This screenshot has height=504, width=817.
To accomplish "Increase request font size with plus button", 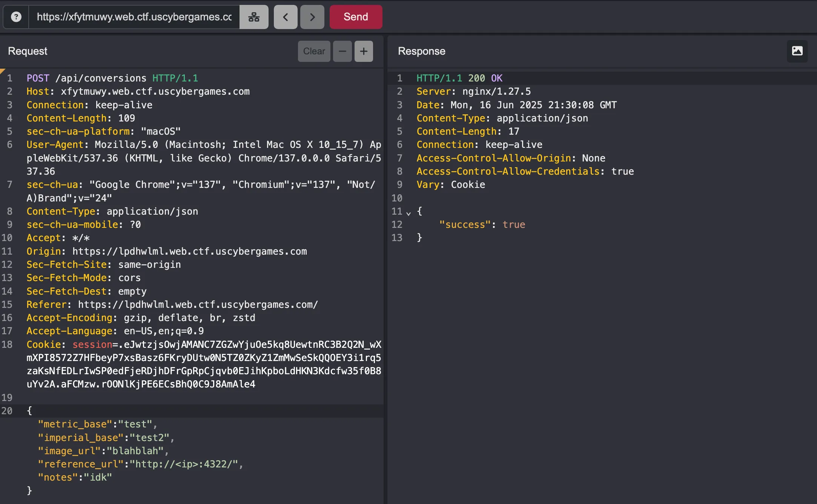I will [x=364, y=51].
